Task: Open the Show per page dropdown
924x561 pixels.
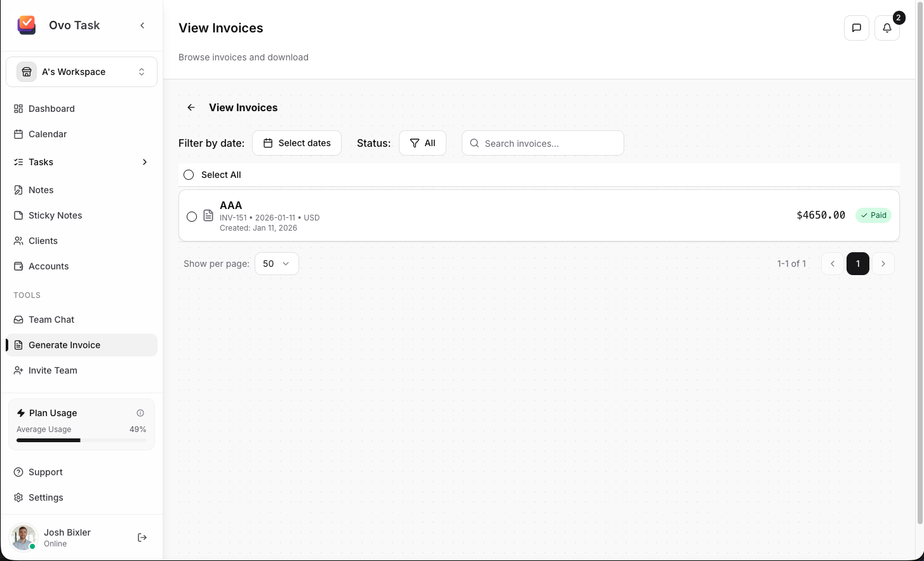Action: (x=276, y=264)
